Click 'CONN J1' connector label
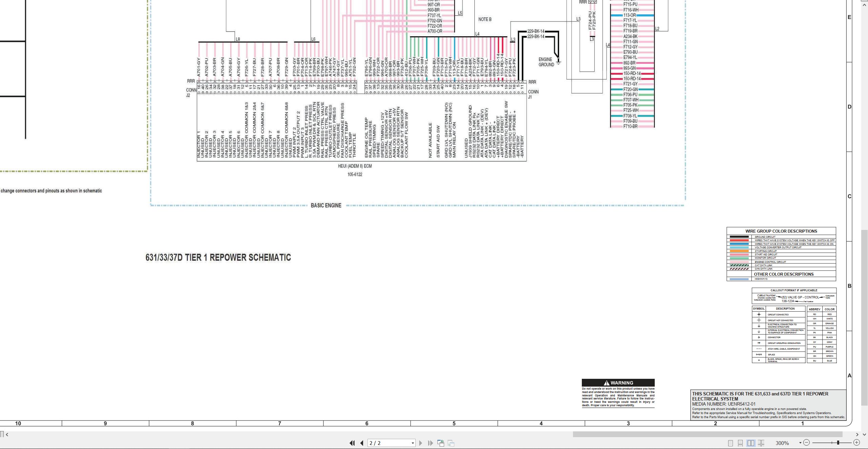 [x=533, y=95]
